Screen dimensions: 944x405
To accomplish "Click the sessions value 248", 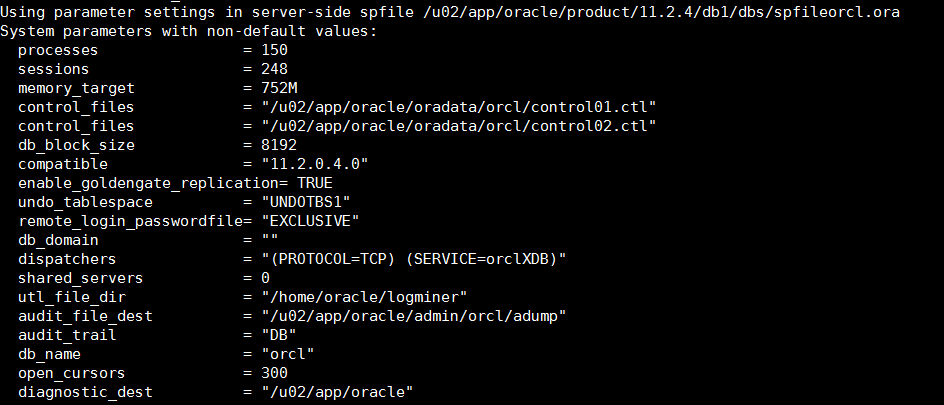I will pos(274,68).
